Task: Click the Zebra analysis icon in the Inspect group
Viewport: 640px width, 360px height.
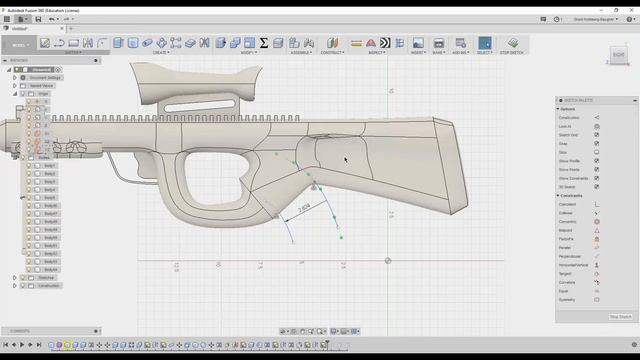Action: click(385, 43)
